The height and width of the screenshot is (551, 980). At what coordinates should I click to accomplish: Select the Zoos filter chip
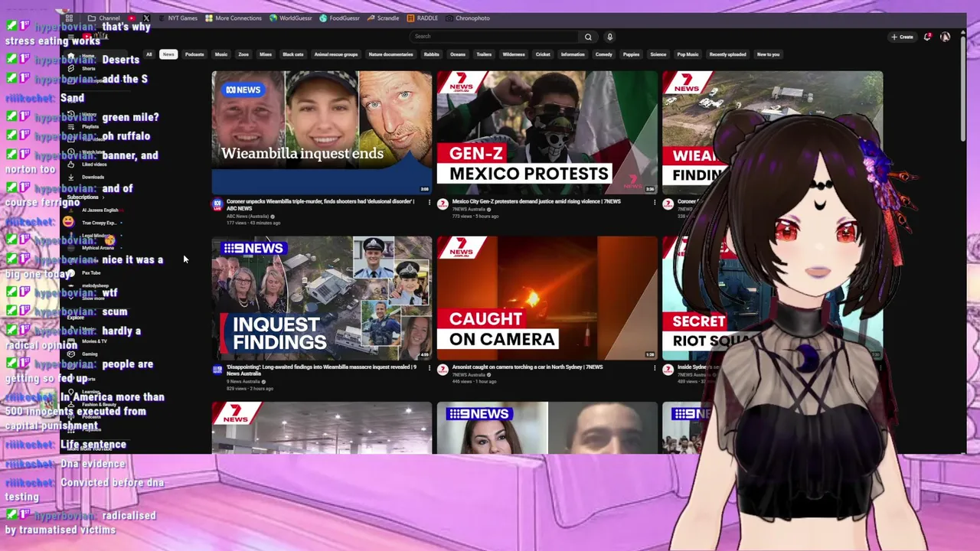pyautogui.click(x=243, y=54)
